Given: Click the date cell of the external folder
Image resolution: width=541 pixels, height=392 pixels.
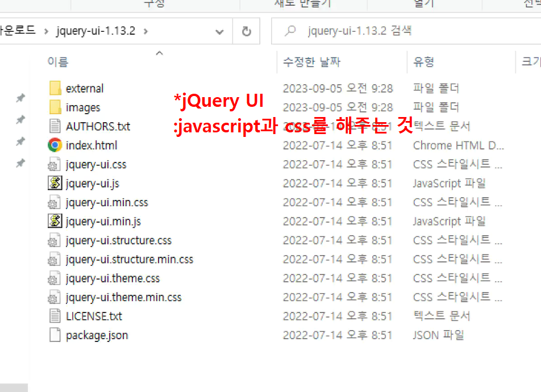Looking at the screenshot, I should click(338, 89).
